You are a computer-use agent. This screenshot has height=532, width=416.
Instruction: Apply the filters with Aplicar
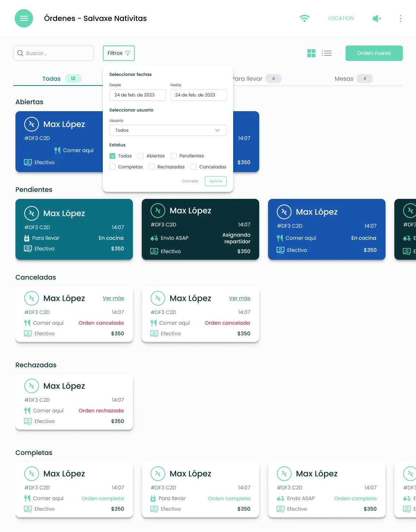(216, 181)
